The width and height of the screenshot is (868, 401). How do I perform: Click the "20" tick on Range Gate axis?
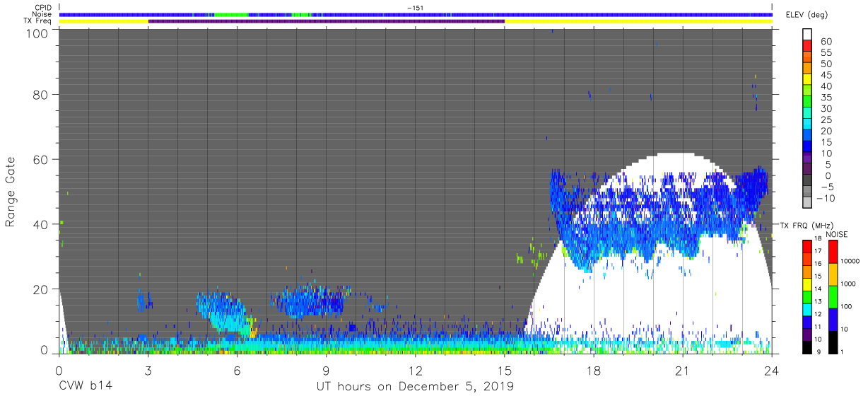coord(40,289)
